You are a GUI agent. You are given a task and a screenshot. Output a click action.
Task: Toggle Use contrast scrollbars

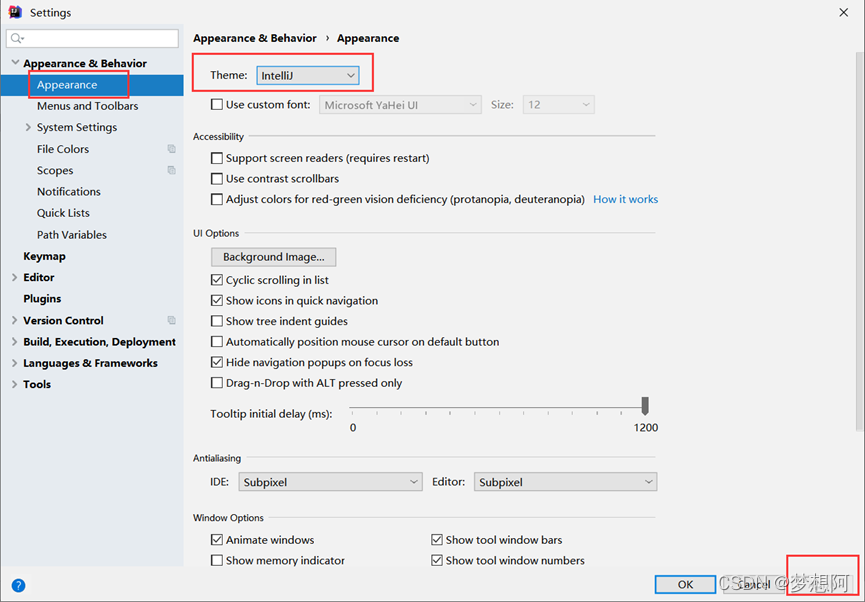click(x=217, y=179)
